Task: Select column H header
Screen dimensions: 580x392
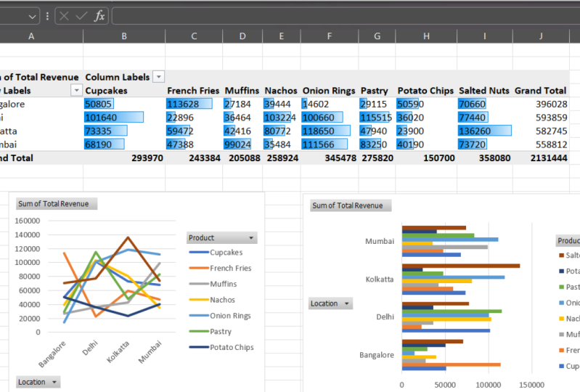Action: (x=427, y=36)
